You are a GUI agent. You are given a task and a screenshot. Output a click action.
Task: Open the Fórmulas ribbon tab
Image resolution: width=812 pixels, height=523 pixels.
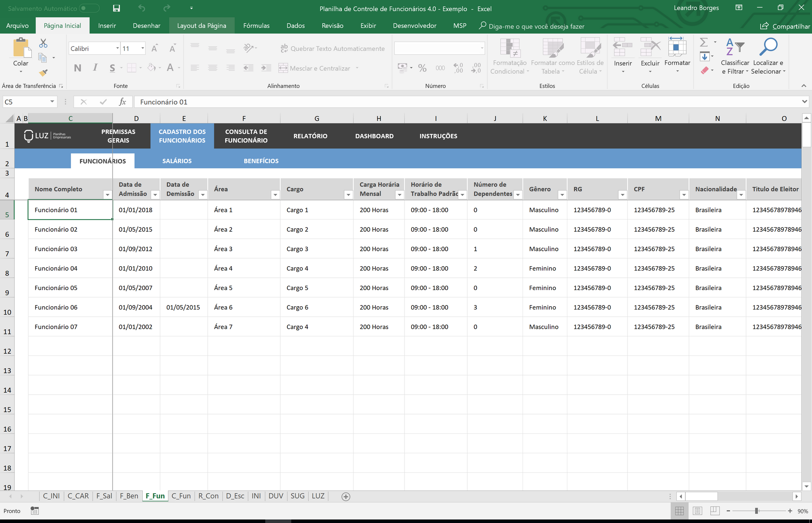[256, 26]
